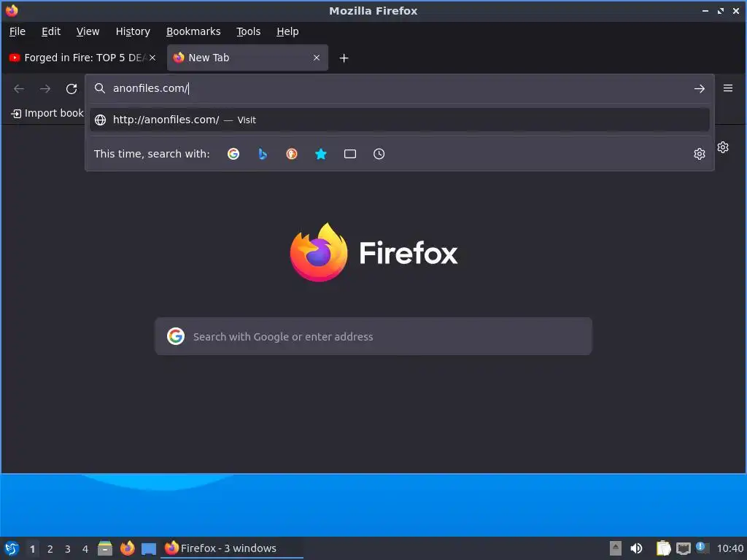
Task: Open the File menu
Action: pos(18,31)
